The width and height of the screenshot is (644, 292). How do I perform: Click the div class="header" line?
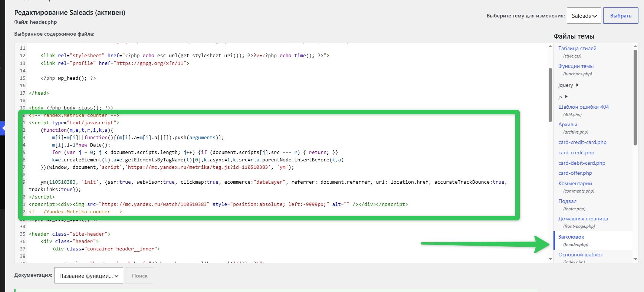coord(70,241)
